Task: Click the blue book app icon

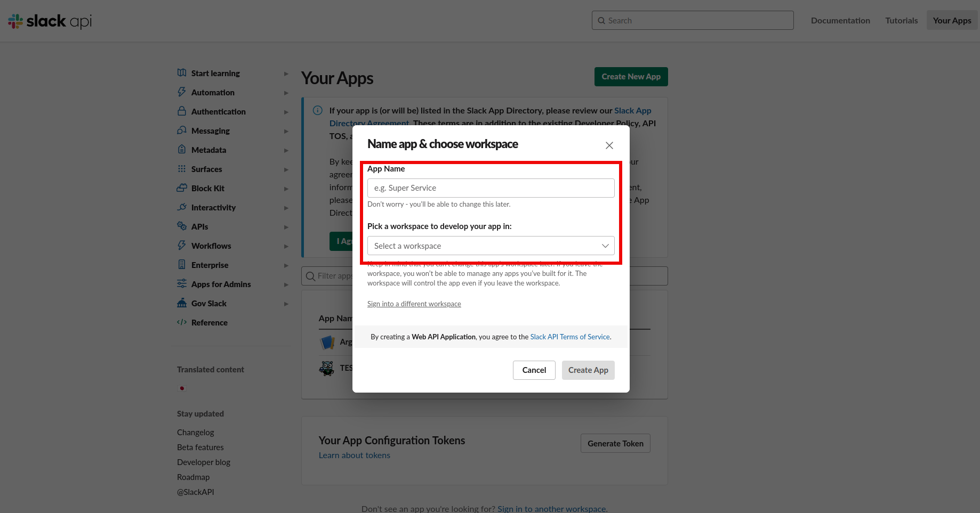Action: [327, 342]
